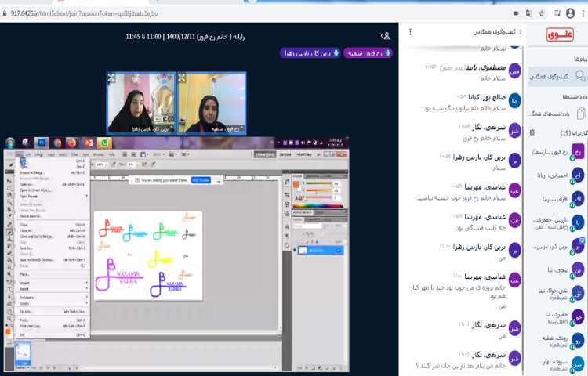This screenshot has width=588, height=376.
Task: Open the Arrange Documents toolbar dropdown
Action: click(x=172, y=154)
